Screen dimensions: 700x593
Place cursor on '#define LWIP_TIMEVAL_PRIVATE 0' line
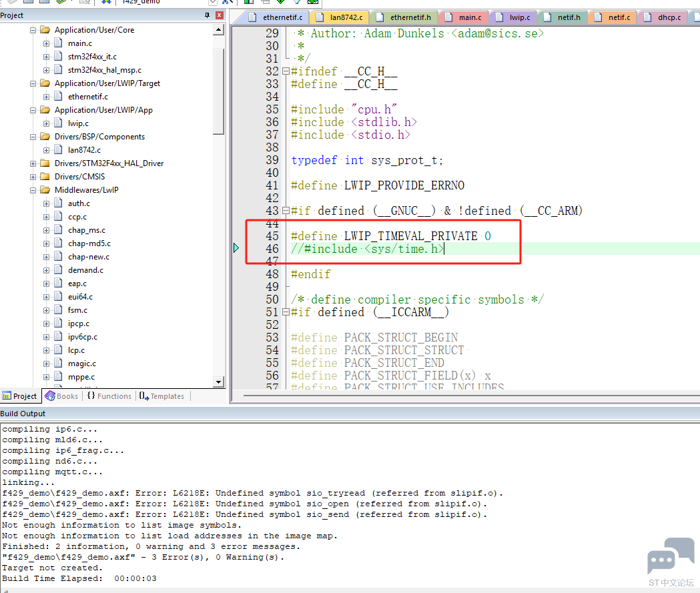click(391, 236)
